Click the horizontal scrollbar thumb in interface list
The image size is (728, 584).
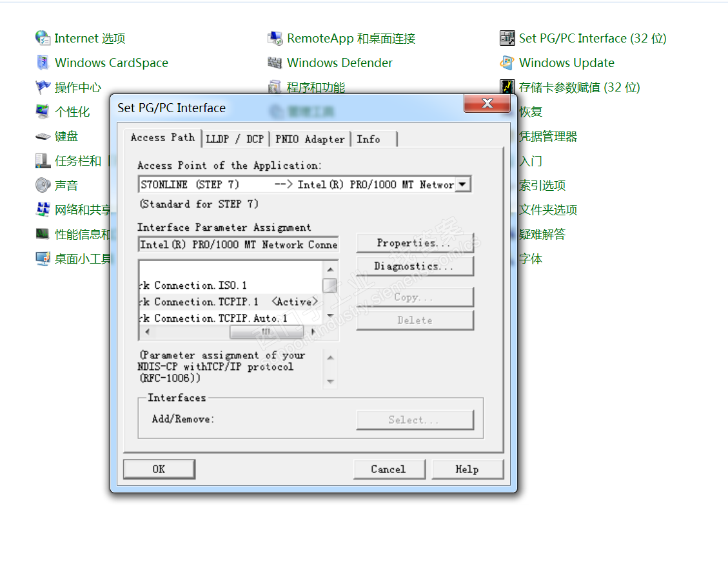pyautogui.click(x=266, y=331)
